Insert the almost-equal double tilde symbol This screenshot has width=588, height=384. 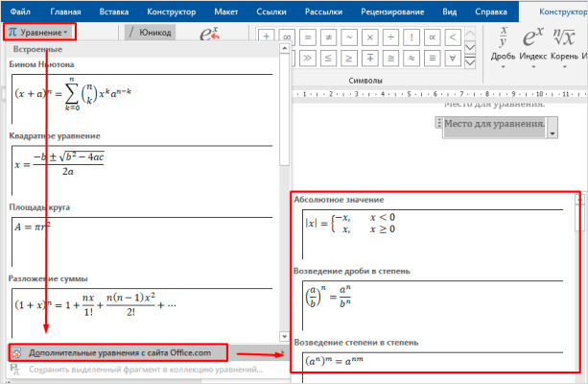412,59
